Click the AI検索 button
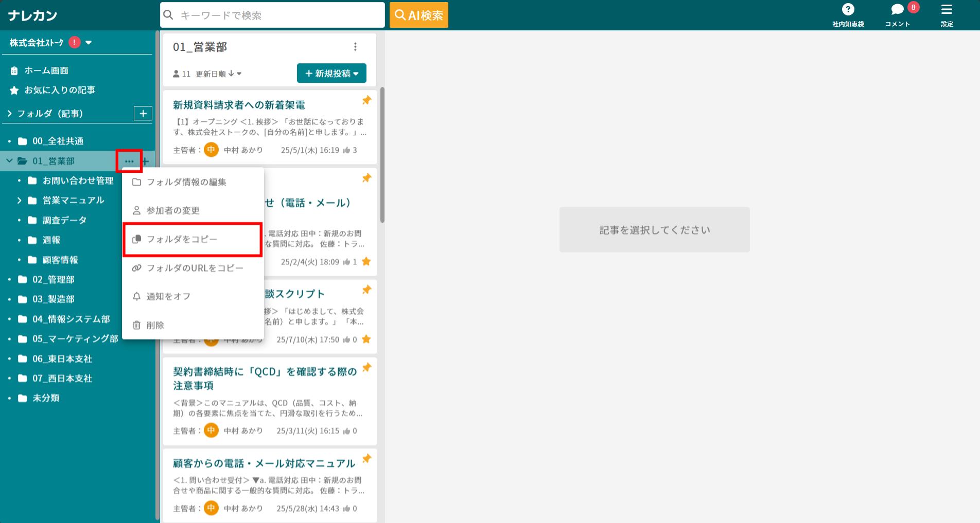The height and width of the screenshot is (523, 980). click(418, 15)
